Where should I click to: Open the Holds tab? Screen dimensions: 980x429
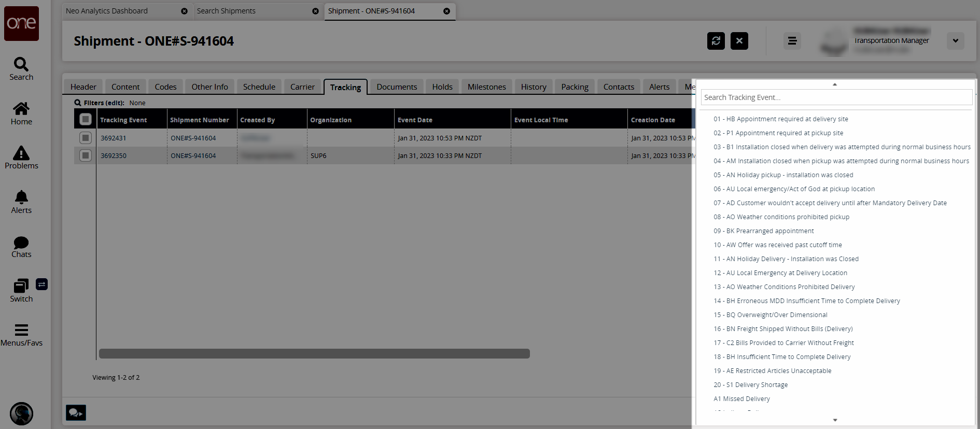coord(442,87)
